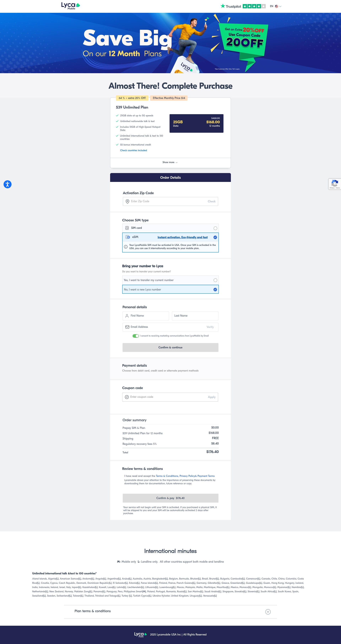Click the percent coupon icon
The image size is (341, 644).
coord(127,397)
